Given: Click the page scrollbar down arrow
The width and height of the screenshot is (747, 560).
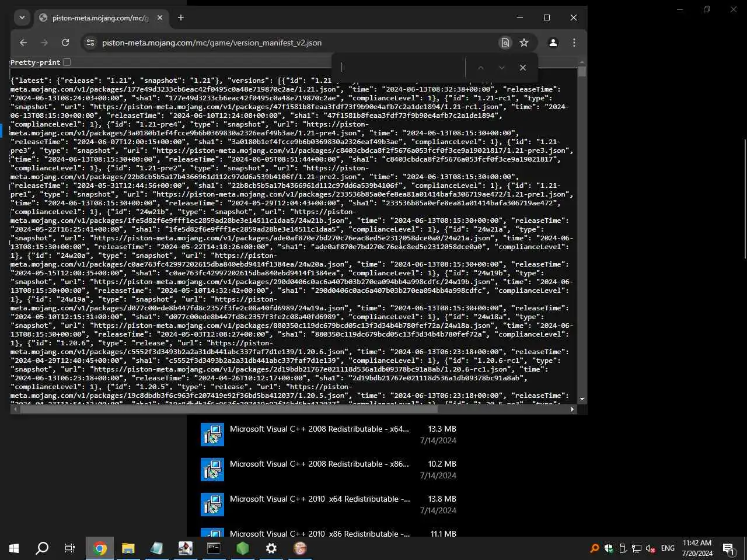Looking at the screenshot, I should (582, 400).
